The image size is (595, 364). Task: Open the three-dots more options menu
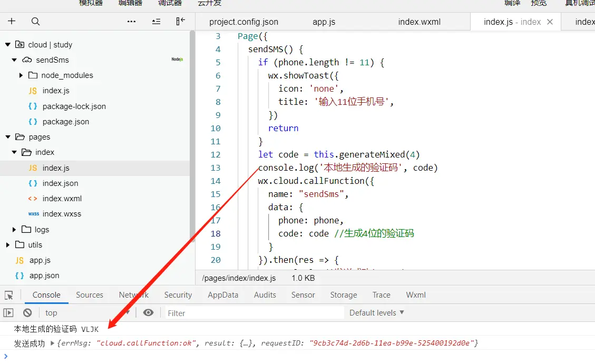point(131,22)
